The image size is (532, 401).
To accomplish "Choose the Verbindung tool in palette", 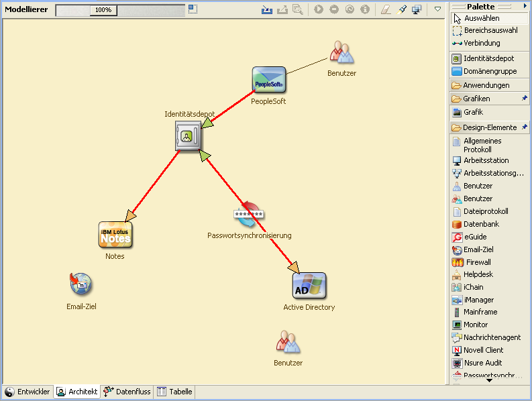I will point(490,43).
